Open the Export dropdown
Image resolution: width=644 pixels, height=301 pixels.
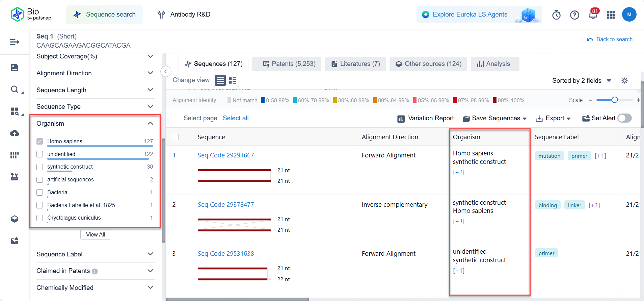tap(553, 118)
